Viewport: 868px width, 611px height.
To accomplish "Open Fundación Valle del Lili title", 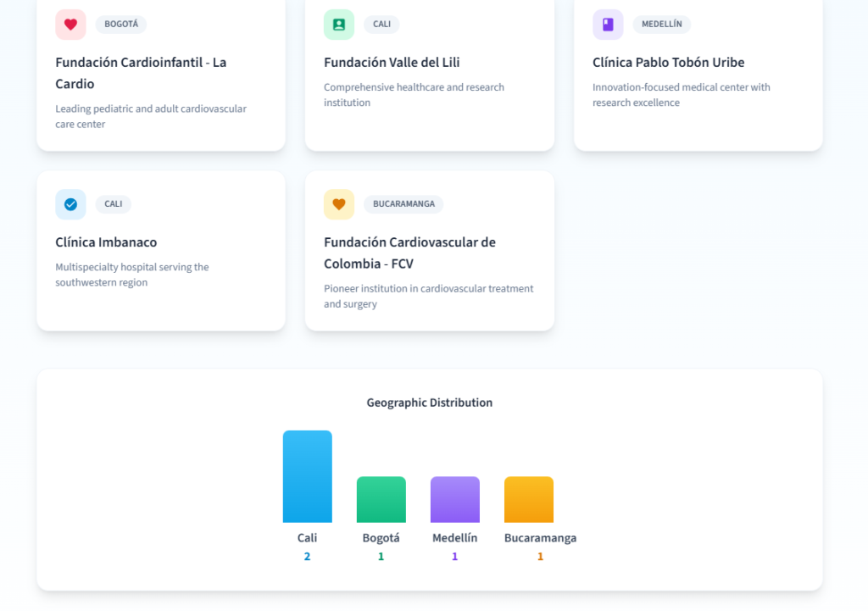I will pos(392,63).
